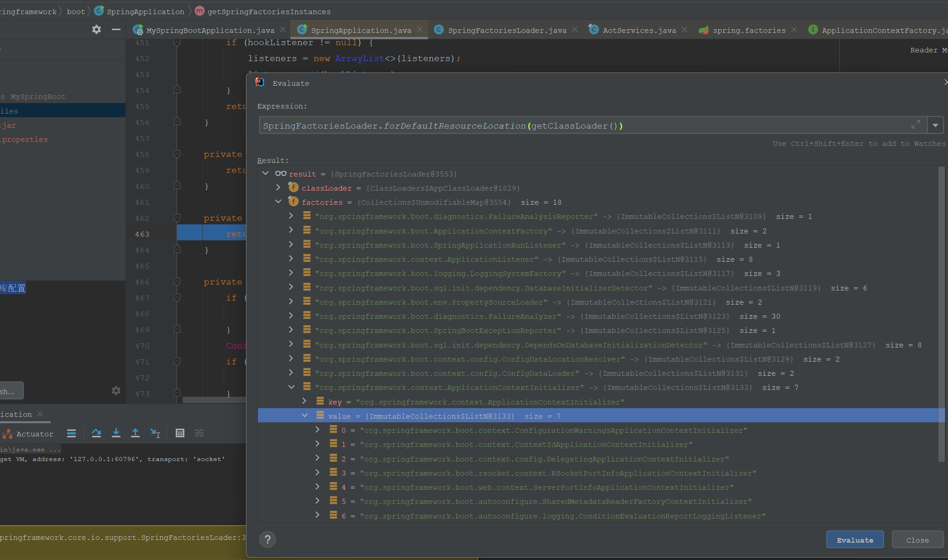The image size is (948, 560).
Task: Toggle fold marker at line 458
Action: 177,154
